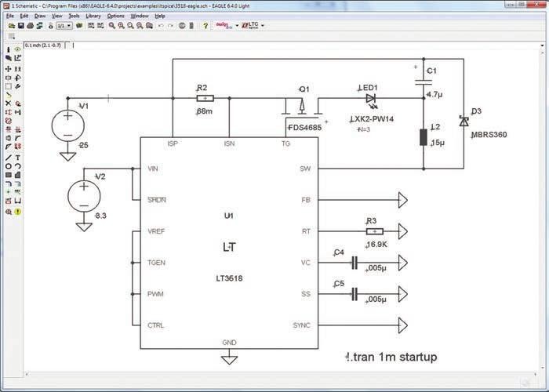Open the Library menu
Viewport: 549px width, 392px height.
[93, 16]
